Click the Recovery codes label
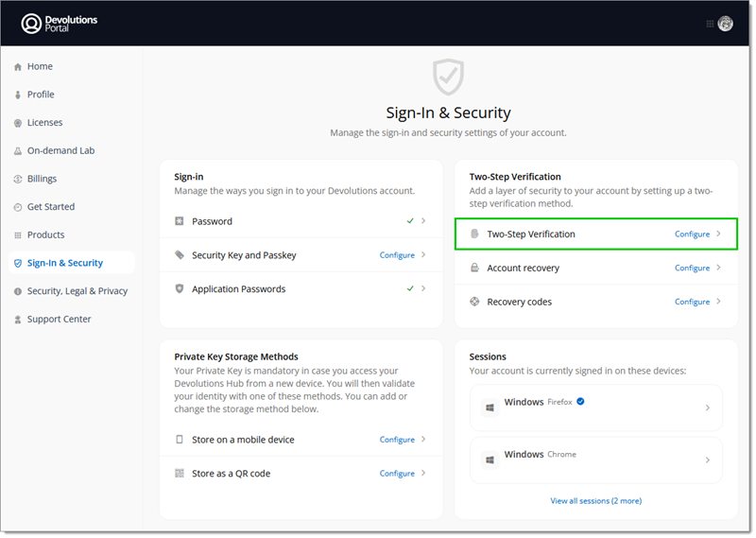 [x=519, y=302]
